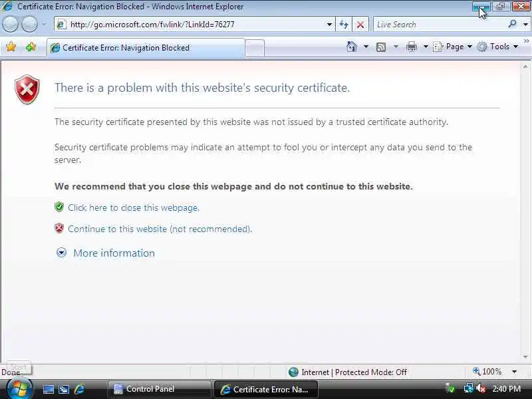Click the IE page icon in address bar
532x399 pixels.
[x=61, y=25]
